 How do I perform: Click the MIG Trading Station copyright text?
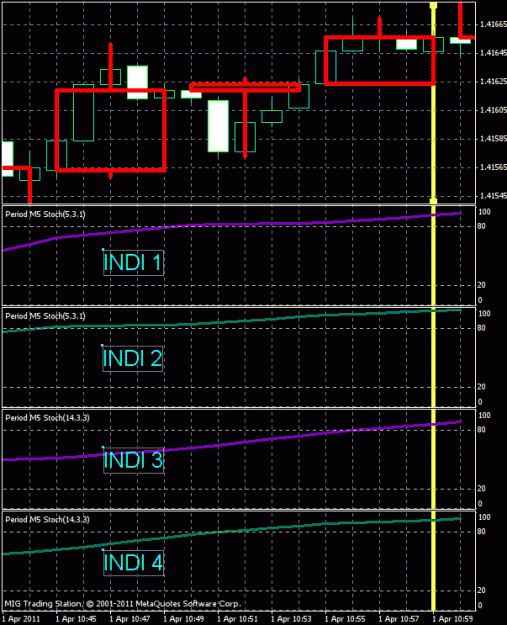click(x=123, y=604)
